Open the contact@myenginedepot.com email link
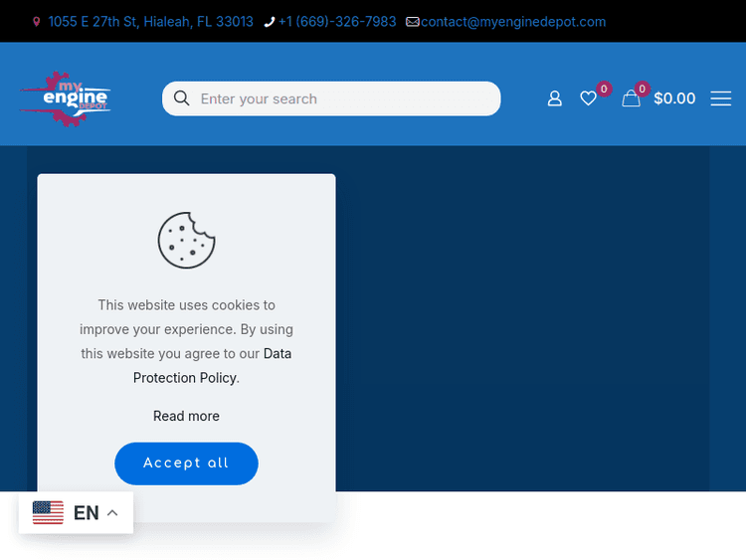Viewport: 746px width, 560px height. [513, 22]
